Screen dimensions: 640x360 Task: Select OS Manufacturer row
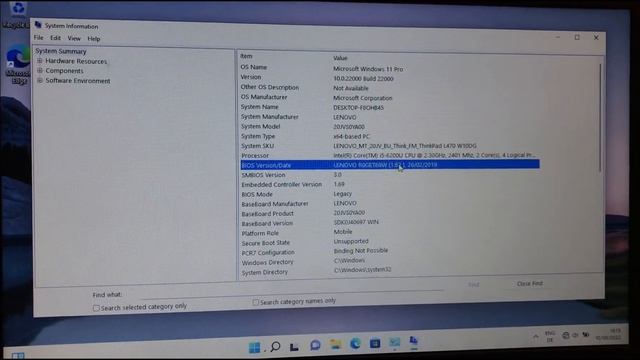(x=390, y=97)
